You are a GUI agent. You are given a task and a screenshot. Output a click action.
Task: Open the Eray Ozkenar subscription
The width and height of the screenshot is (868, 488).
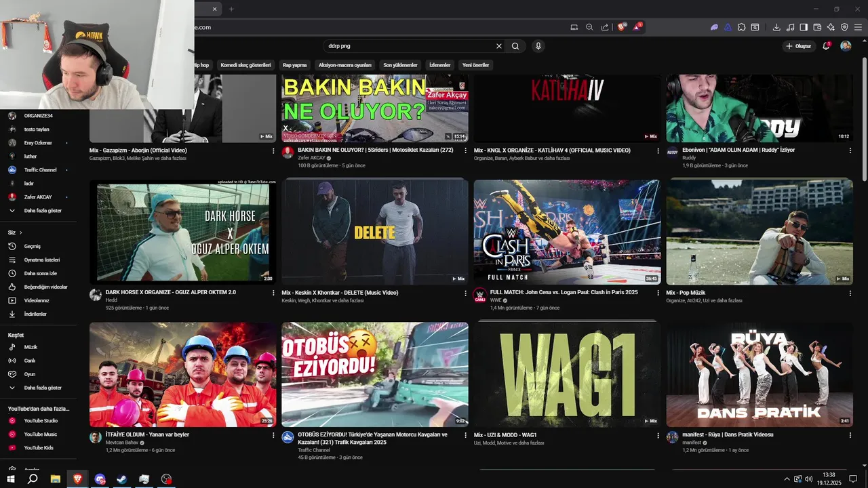point(39,143)
